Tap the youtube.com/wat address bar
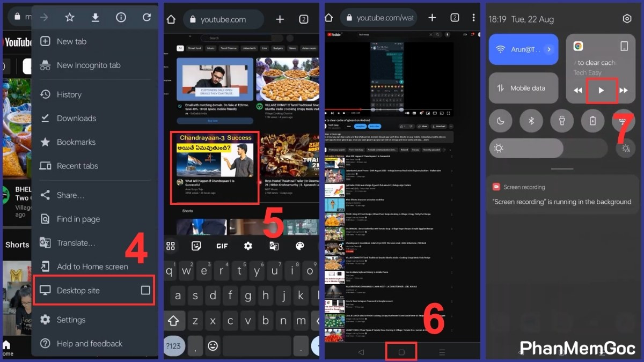 (x=378, y=18)
